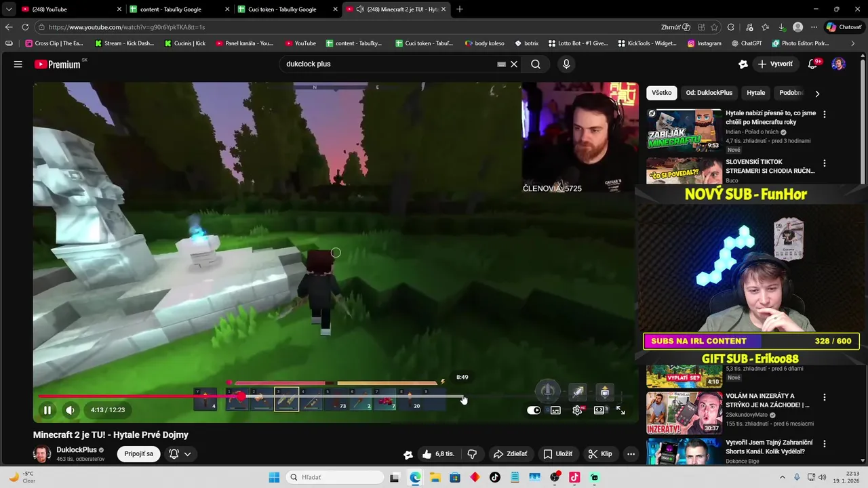Share the video via Zdieľať
The image size is (868, 488).
point(510,454)
